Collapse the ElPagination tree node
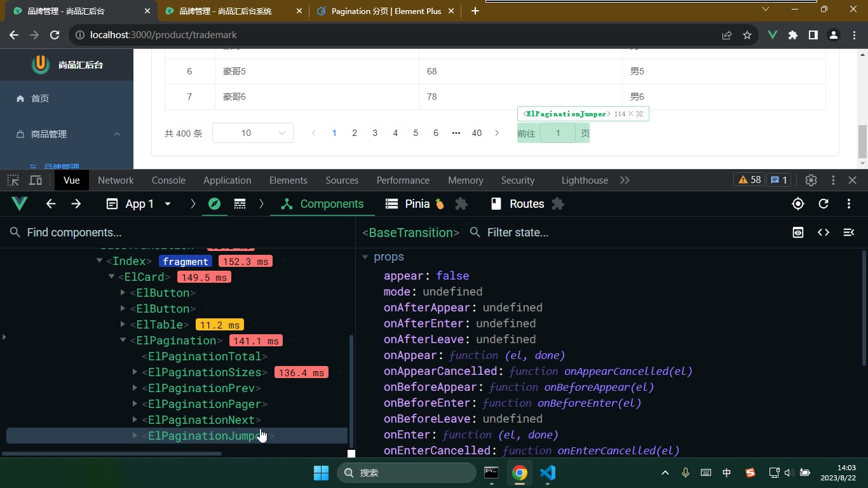The image size is (868, 488). pos(123,341)
